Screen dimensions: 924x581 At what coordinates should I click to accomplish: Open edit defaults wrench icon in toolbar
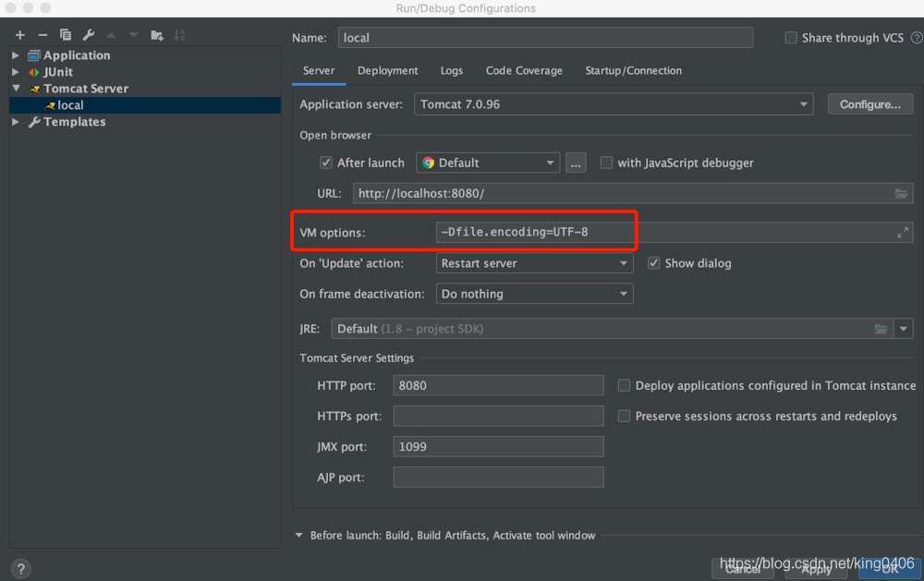[89, 35]
